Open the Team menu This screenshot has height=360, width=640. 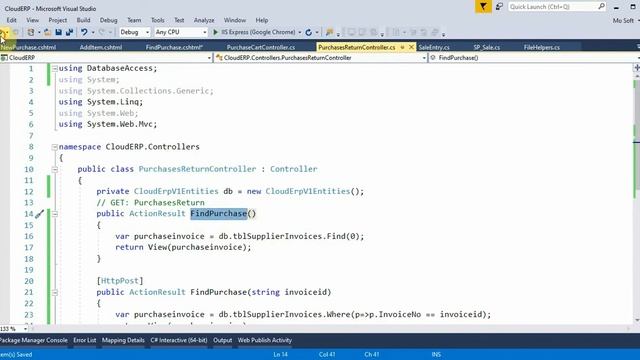(134, 20)
